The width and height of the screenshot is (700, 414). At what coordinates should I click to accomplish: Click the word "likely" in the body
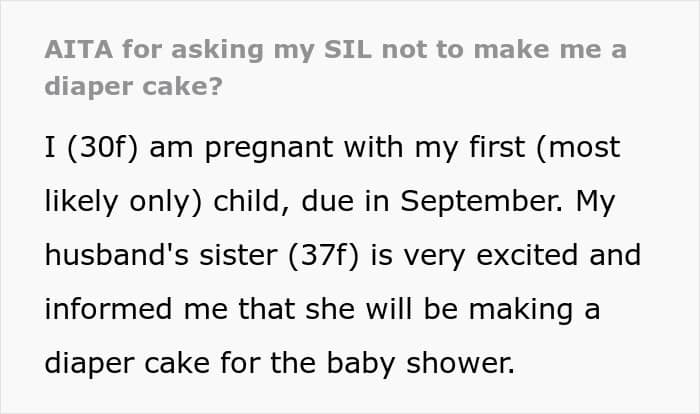point(82,200)
